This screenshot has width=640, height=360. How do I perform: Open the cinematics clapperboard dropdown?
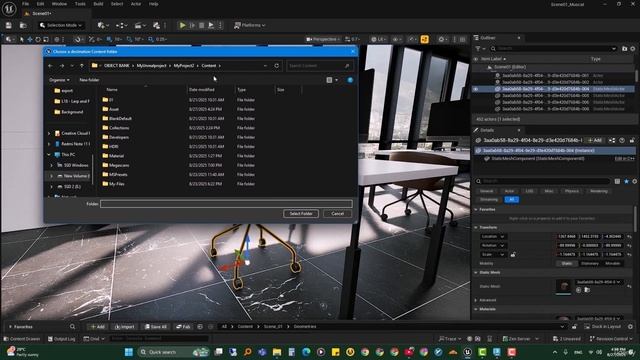pyautogui.click(x=140, y=25)
